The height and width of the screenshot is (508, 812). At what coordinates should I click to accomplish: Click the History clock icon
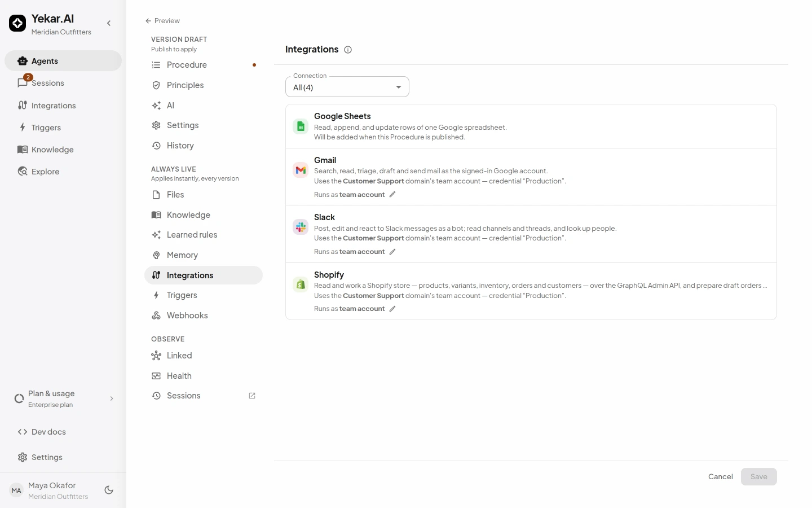[156, 146]
